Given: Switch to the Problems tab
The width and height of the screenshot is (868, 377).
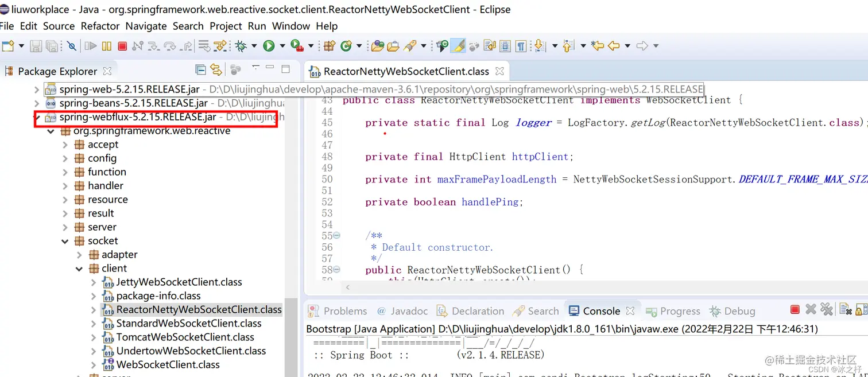Looking at the screenshot, I should tap(338, 311).
